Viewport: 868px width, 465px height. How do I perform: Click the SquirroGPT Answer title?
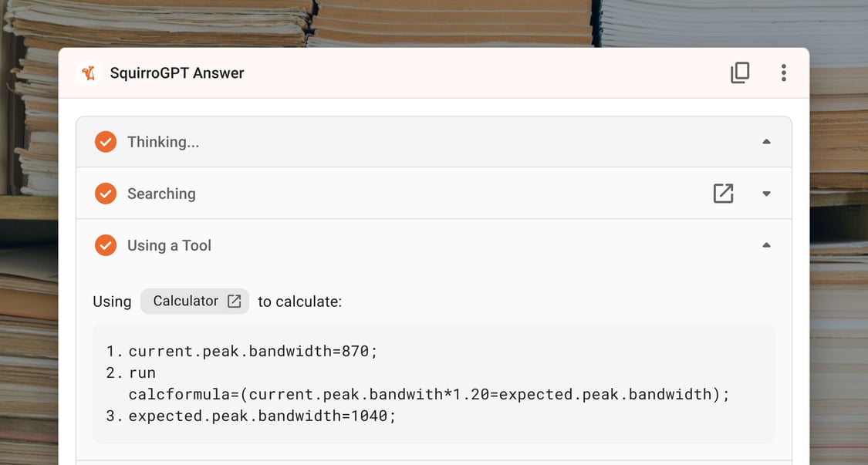(x=177, y=73)
